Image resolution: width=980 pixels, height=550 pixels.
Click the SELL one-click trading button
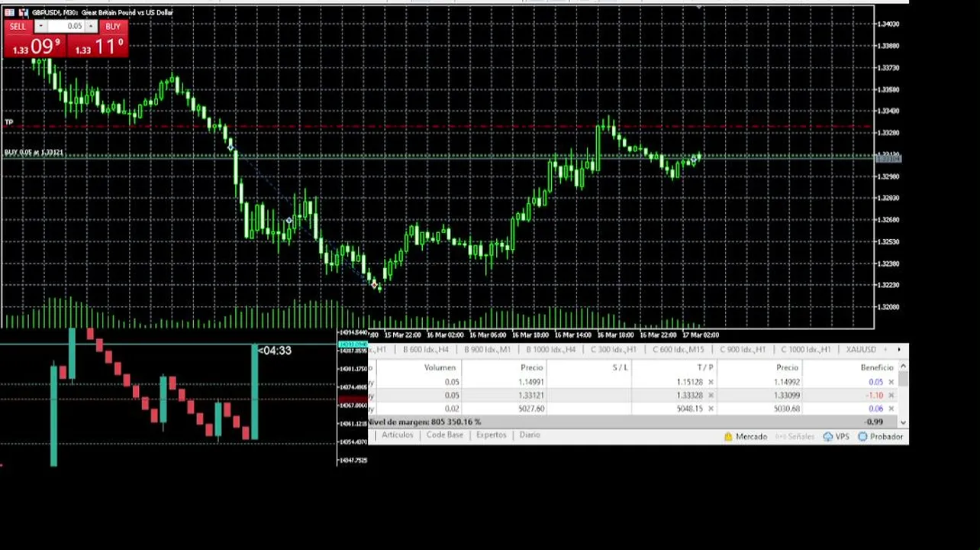point(18,26)
